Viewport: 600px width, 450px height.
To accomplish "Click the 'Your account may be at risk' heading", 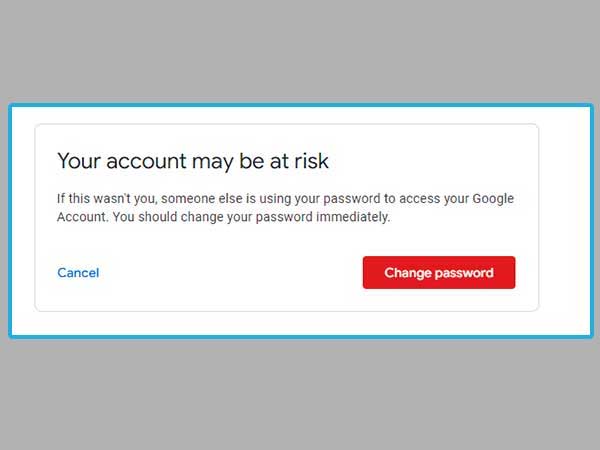I will point(193,161).
